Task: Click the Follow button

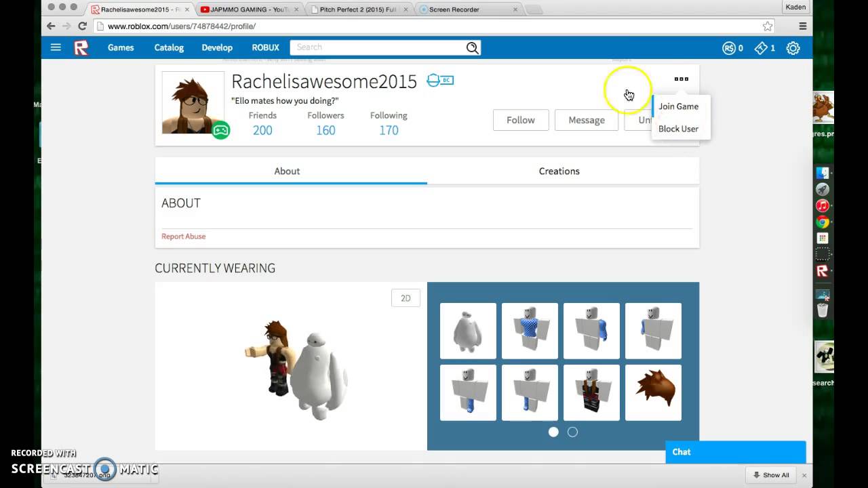Action: tap(521, 120)
